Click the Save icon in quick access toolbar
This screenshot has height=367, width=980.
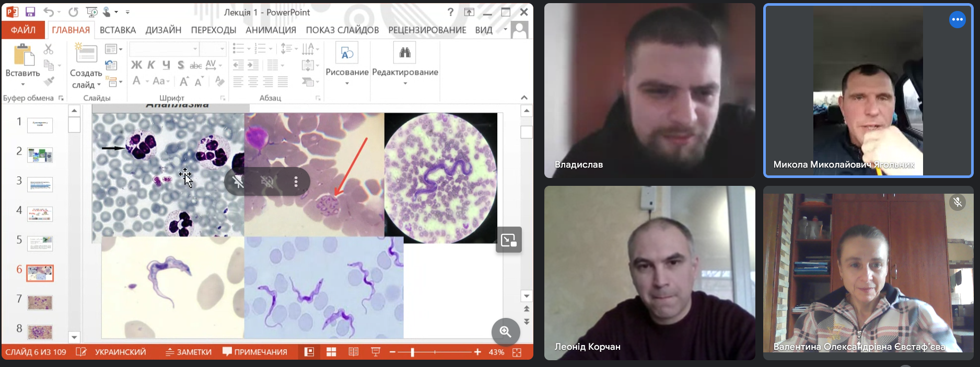click(x=30, y=12)
